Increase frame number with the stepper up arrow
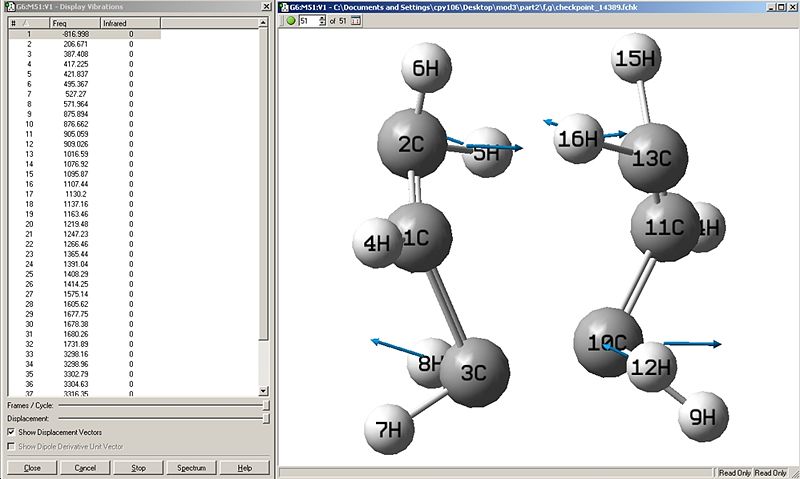 coord(322,18)
